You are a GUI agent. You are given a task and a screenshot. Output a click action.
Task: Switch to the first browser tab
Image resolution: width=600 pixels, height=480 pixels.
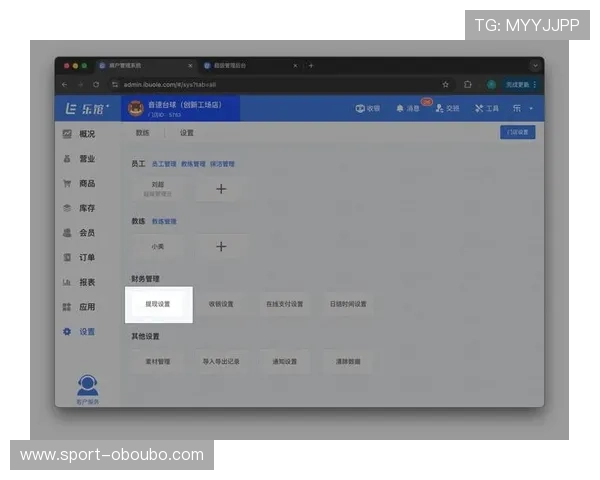(x=145, y=66)
